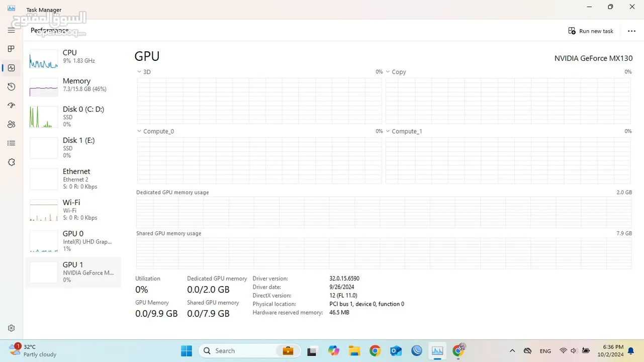Click driver date 9/26/2024 value
Screen dimensions: 644x362
(342, 287)
